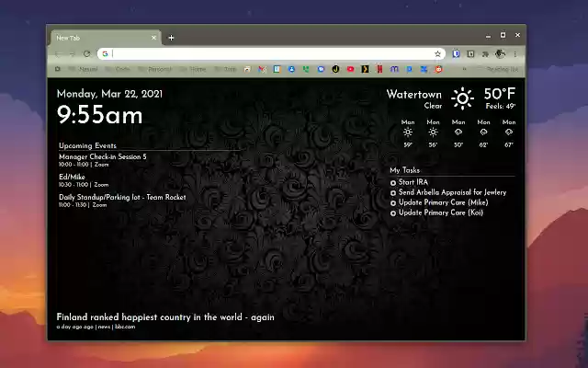This screenshot has height=368, width=588.
Task: Open the Ed/Mike event
Action: (x=72, y=177)
